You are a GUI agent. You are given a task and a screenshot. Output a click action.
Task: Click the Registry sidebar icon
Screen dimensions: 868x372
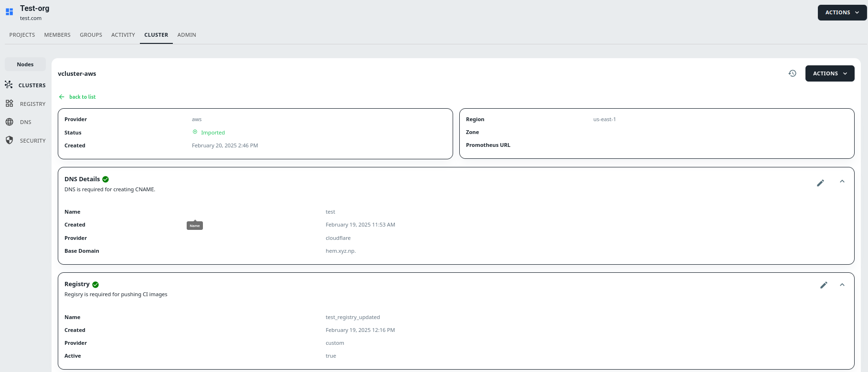click(10, 103)
